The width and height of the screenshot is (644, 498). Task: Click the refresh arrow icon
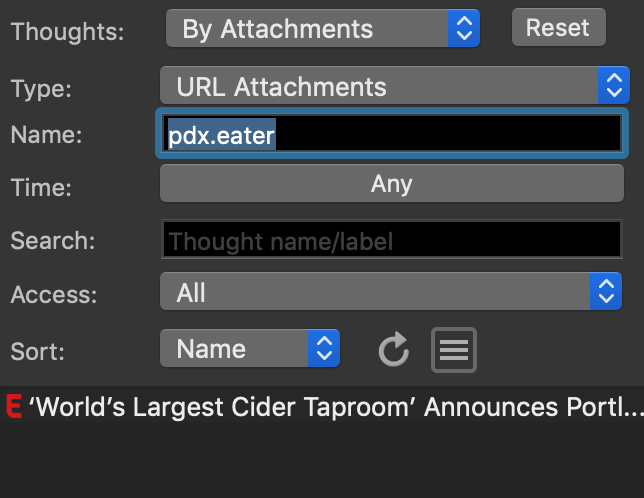394,349
